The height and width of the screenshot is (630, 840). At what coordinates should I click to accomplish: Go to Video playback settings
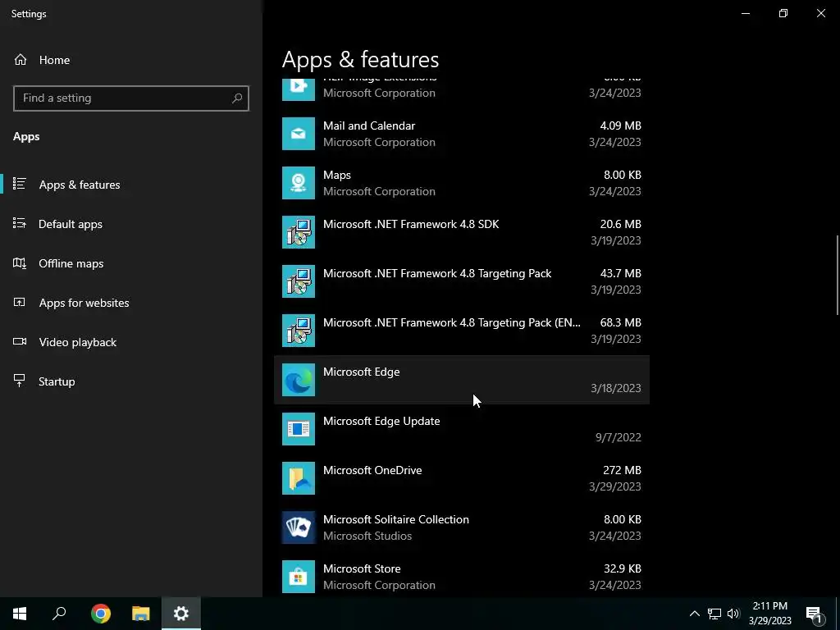pos(131,342)
